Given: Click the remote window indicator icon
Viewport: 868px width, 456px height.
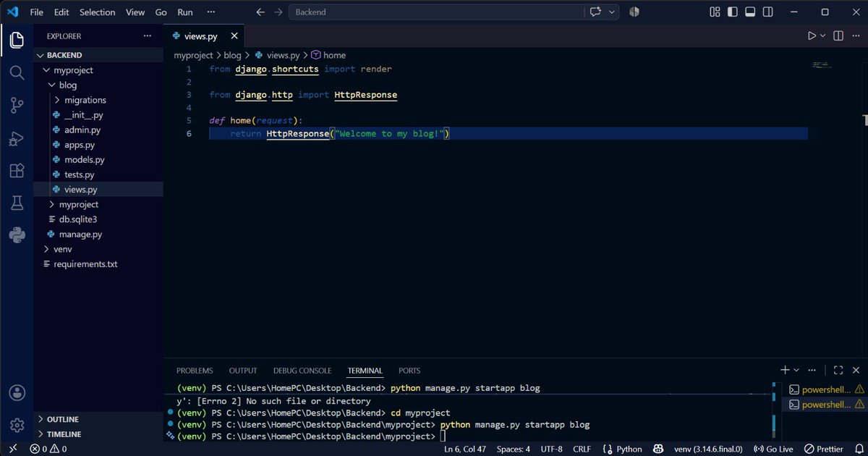Looking at the screenshot, I should (x=12, y=449).
